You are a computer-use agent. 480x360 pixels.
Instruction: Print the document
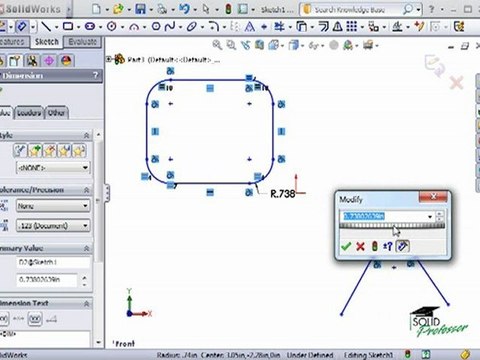point(162,9)
